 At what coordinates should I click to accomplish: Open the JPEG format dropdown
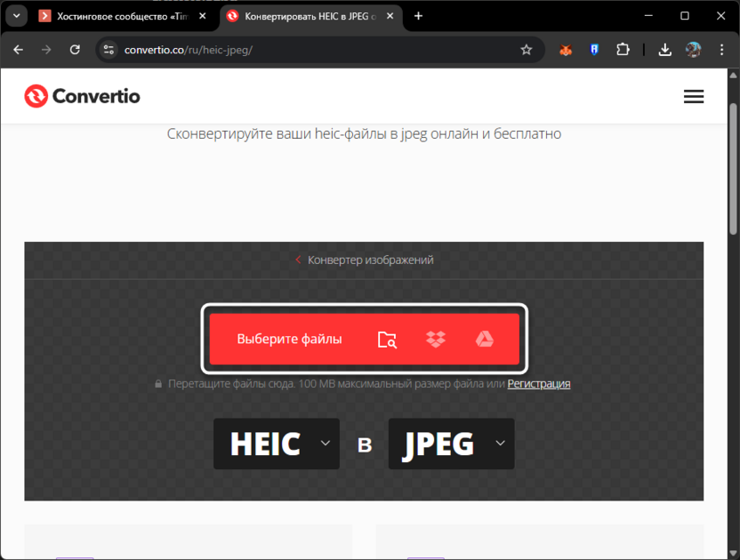(451, 444)
